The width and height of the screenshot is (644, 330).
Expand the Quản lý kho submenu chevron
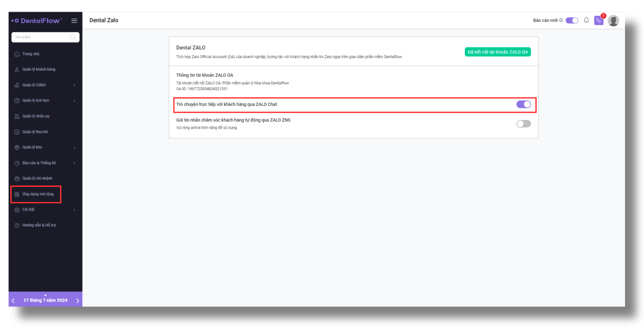[x=74, y=147]
